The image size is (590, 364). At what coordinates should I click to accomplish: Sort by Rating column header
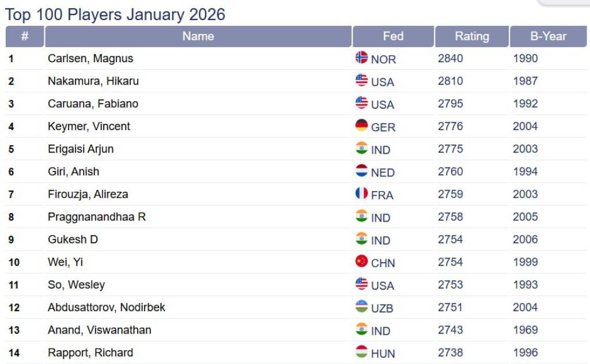pos(471,36)
